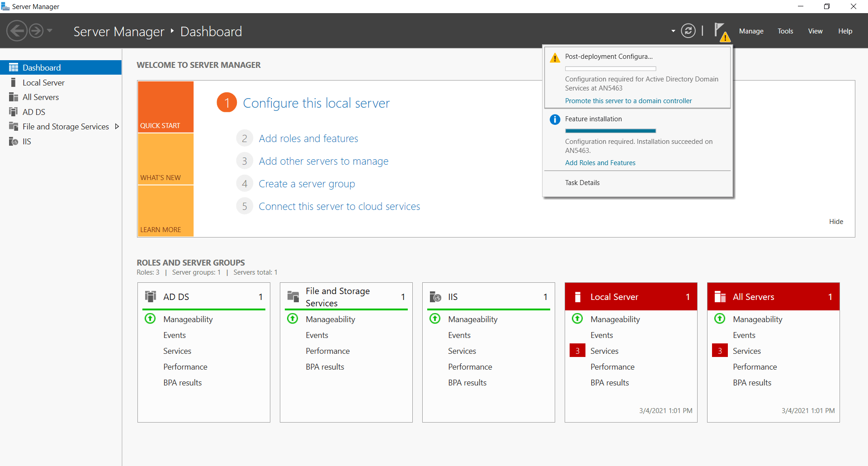Open the Tools menu
Image resolution: width=868 pixels, height=466 pixels.
[785, 31]
